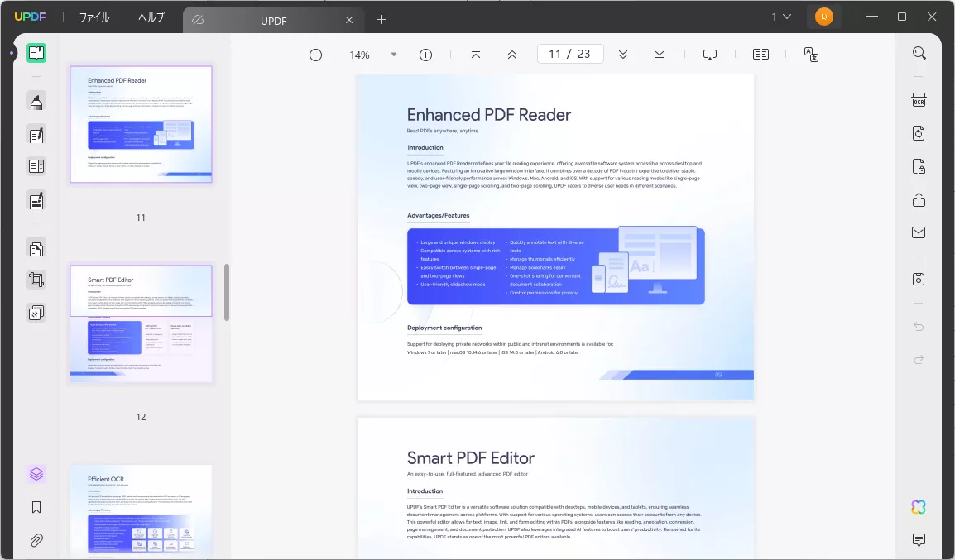Open the Form preparation tool
Viewport: 955px width, 560px height.
point(36,166)
